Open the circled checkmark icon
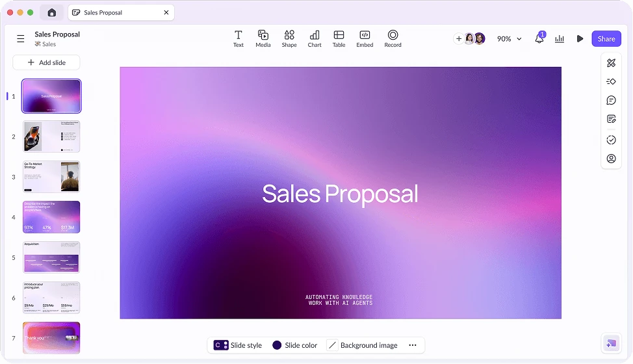 tap(611, 140)
